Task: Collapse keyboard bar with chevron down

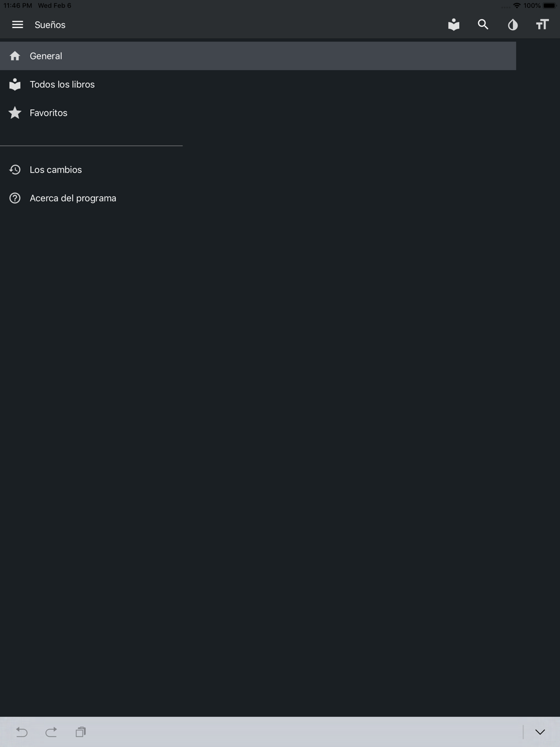Action: tap(540, 732)
